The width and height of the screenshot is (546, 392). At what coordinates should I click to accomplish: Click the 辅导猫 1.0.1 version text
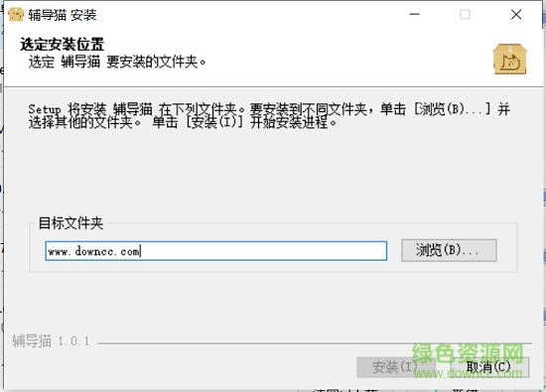(52, 340)
